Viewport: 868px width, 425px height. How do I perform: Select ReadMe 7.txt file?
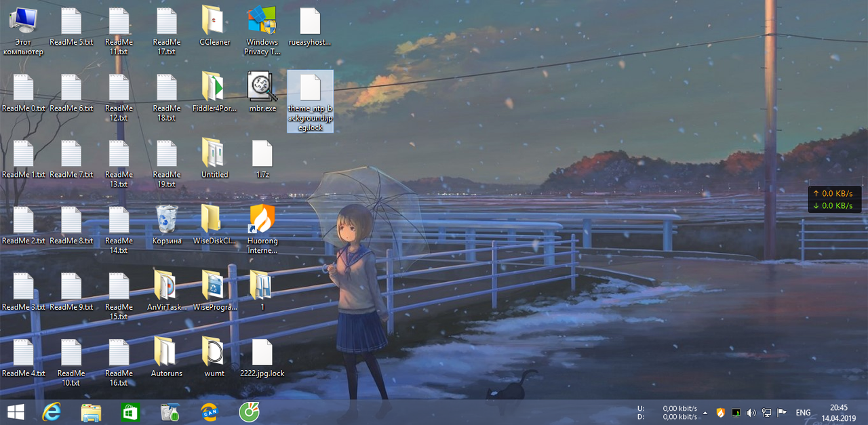tap(71, 159)
